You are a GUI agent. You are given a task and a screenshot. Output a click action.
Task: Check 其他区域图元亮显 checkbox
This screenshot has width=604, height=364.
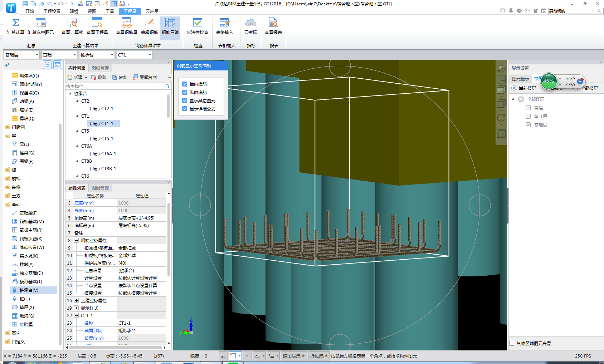point(512,343)
